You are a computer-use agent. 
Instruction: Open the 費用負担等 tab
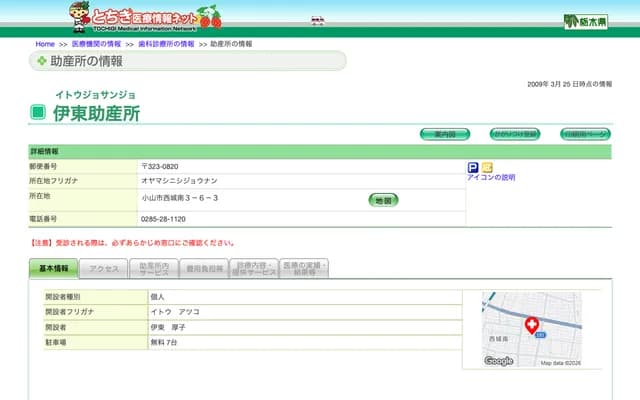(204, 269)
